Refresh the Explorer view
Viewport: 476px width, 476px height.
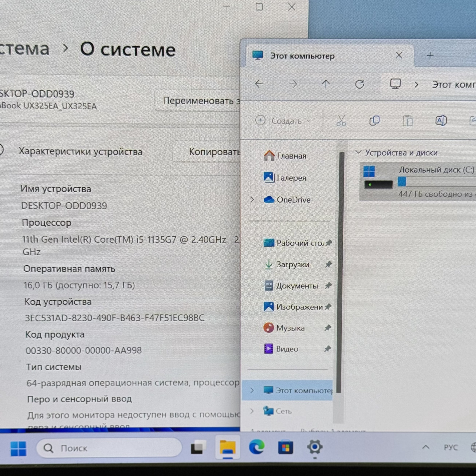pos(360,84)
